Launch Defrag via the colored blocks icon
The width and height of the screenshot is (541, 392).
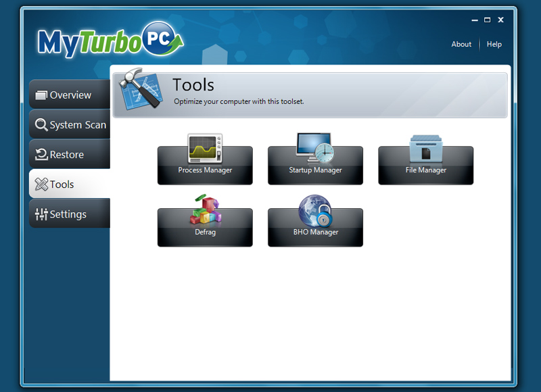click(205, 210)
